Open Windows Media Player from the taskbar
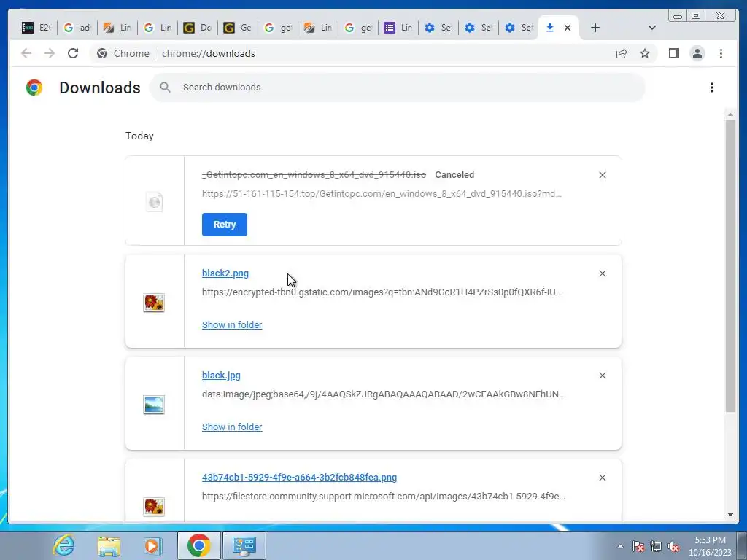 click(x=153, y=545)
